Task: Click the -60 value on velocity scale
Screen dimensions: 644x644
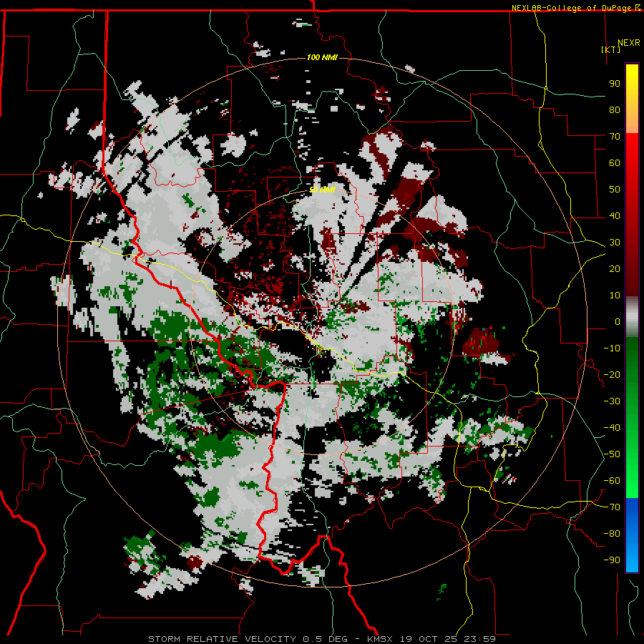Action: click(x=612, y=481)
